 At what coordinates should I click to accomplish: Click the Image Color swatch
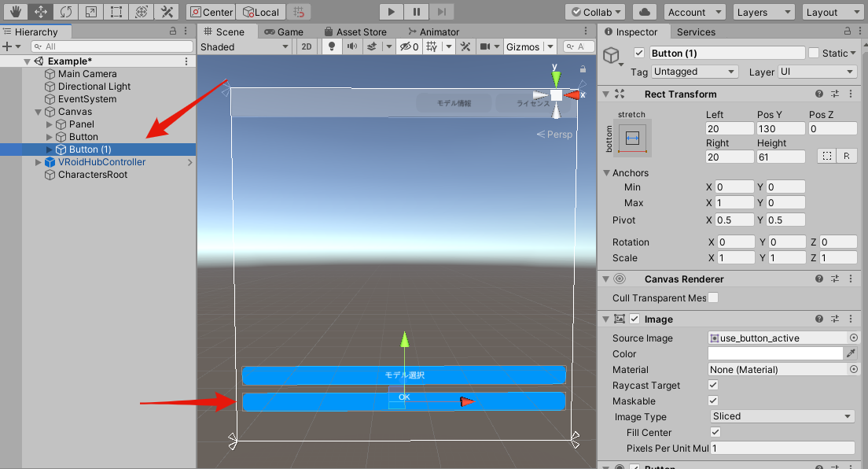click(x=775, y=353)
